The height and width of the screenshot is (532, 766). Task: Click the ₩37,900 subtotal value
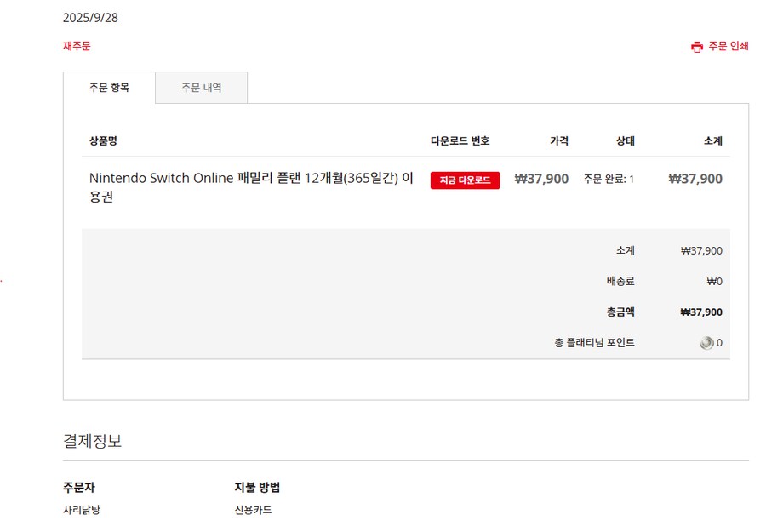pyautogui.click(x=703, y=250)
